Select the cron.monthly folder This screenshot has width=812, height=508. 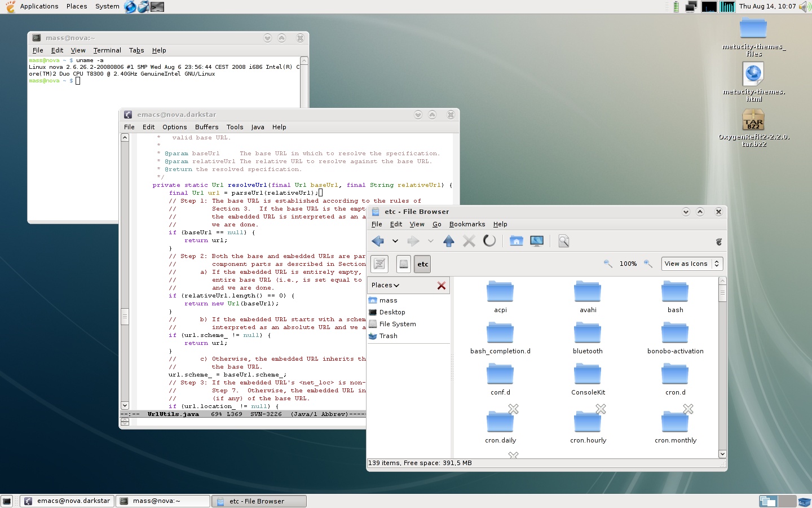[675, 424]
